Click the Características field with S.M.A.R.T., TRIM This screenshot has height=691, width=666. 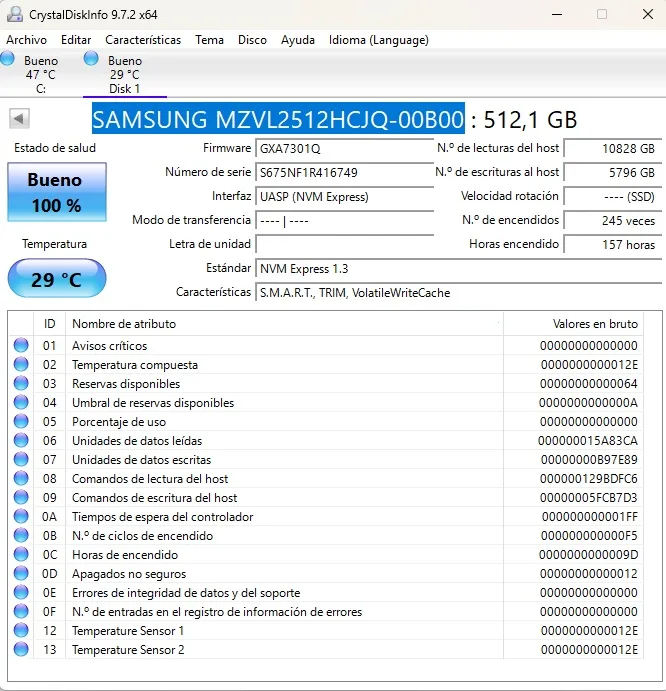coord(458,293)
